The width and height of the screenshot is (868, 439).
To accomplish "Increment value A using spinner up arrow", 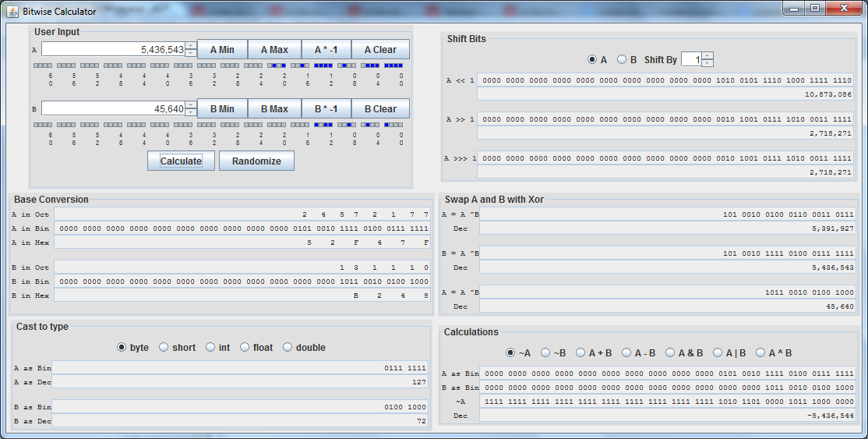I will [191, 46].
